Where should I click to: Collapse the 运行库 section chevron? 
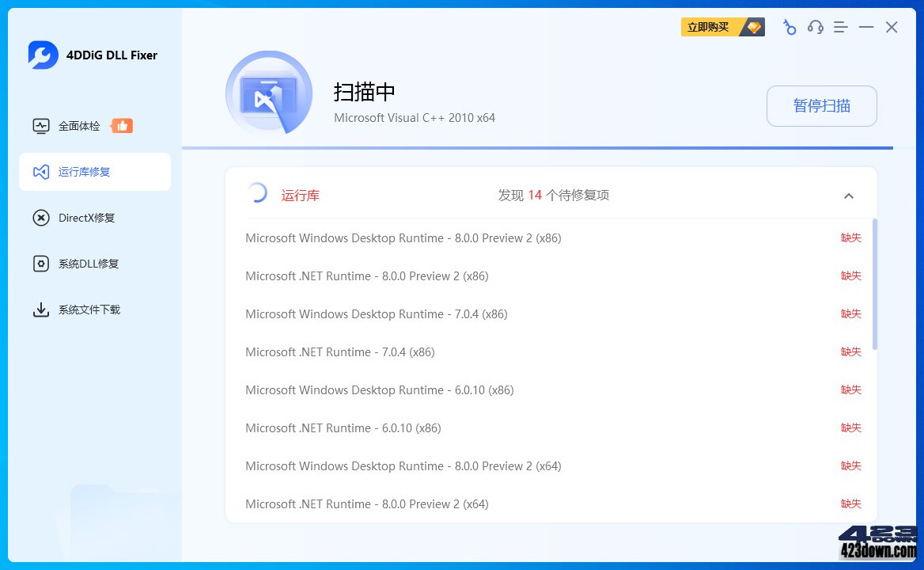[849, 196]
